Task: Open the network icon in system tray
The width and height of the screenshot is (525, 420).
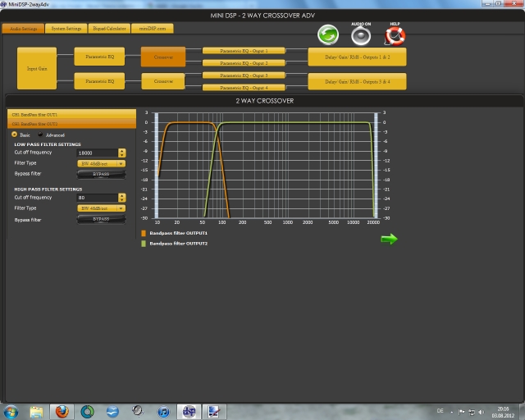Action: [x=472, y=412]
